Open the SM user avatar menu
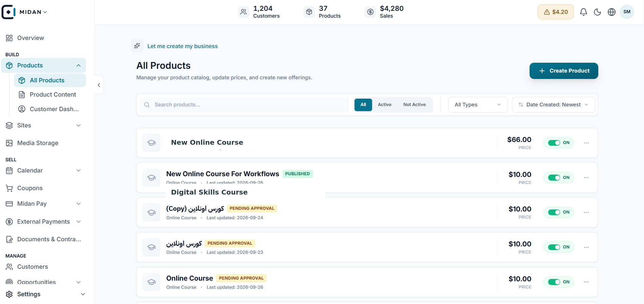This screenshot has width=644, height=304. tap(627, 12)
